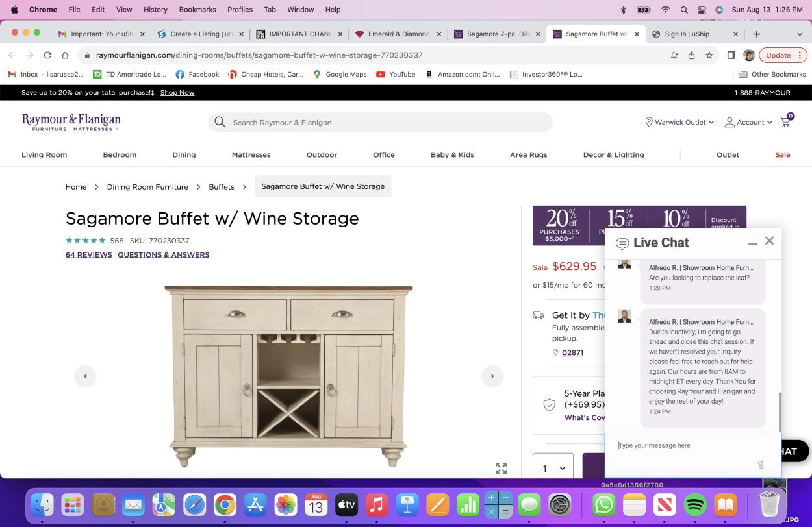Viewport: 812px width, 527px height.
Task: Minimize the Live Chat window
Action: [x=752, y=243]
